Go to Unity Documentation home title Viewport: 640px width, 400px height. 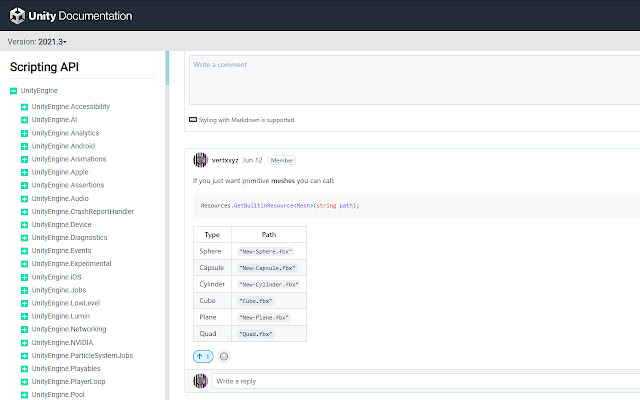click(80, 16)
